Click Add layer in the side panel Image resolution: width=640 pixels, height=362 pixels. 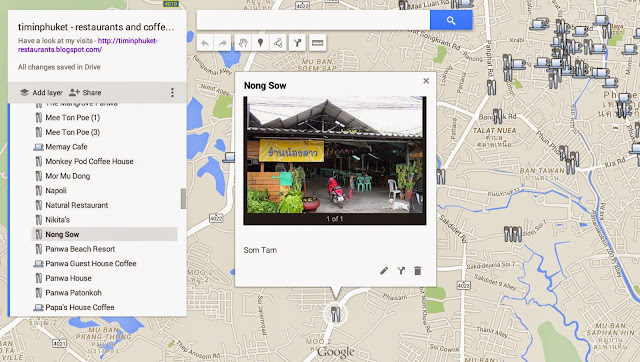click(x=41, y=93)
